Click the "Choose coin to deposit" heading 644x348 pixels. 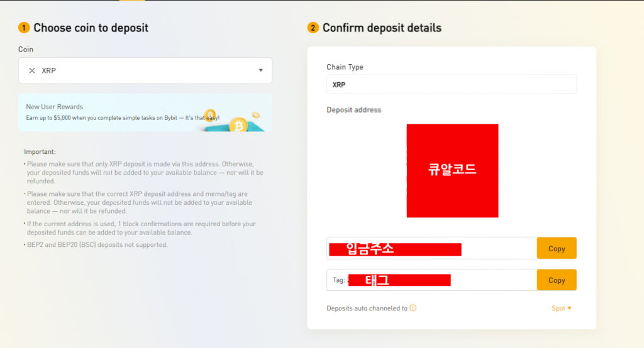point(91,28)
